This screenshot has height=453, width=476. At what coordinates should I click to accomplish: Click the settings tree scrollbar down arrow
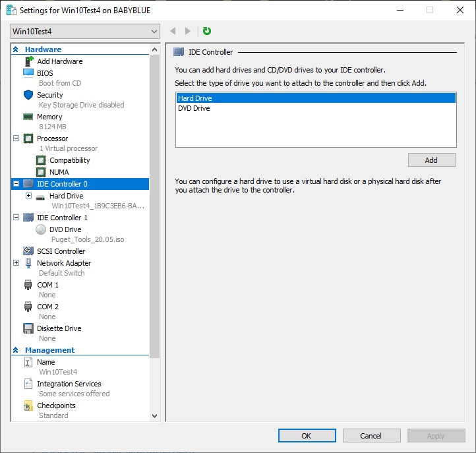pyautogui.click(x=155, y=416)
